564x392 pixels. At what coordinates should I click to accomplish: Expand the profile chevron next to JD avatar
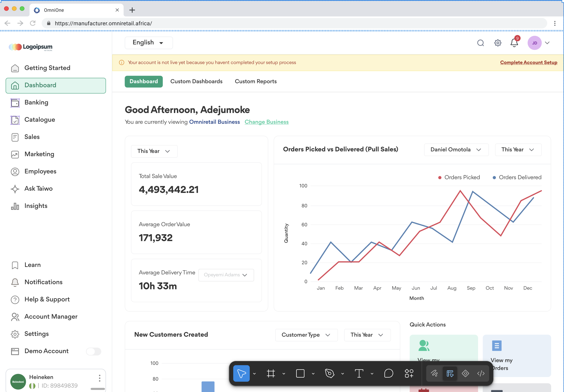coord(547,43)
